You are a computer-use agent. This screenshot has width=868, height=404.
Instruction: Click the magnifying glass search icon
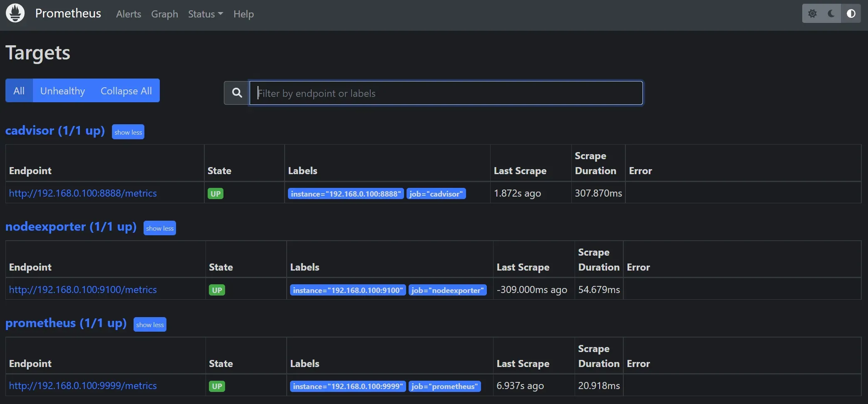point(237,93)
